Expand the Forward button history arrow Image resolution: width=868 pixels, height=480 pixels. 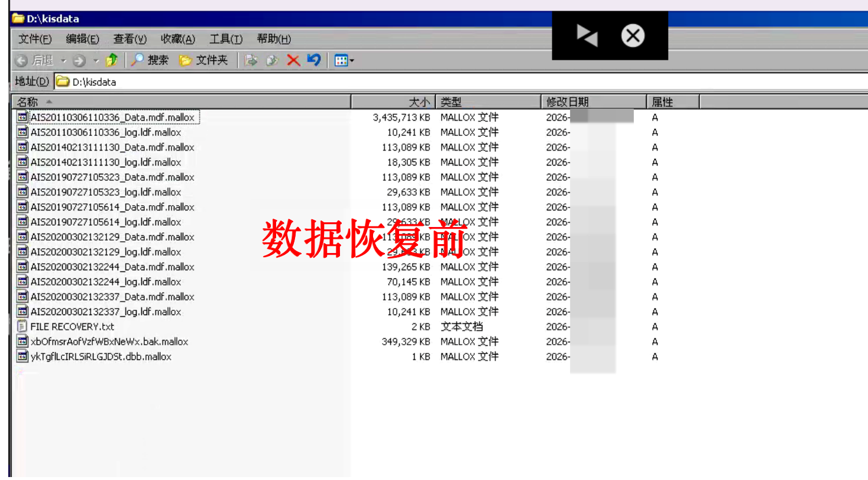[x=96, y=61]
